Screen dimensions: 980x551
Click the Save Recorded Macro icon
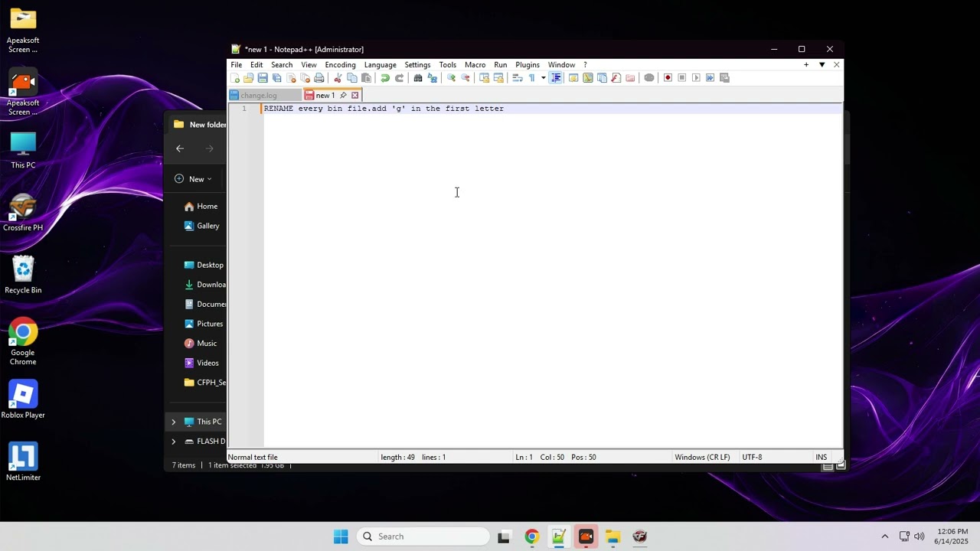[724, 78]
